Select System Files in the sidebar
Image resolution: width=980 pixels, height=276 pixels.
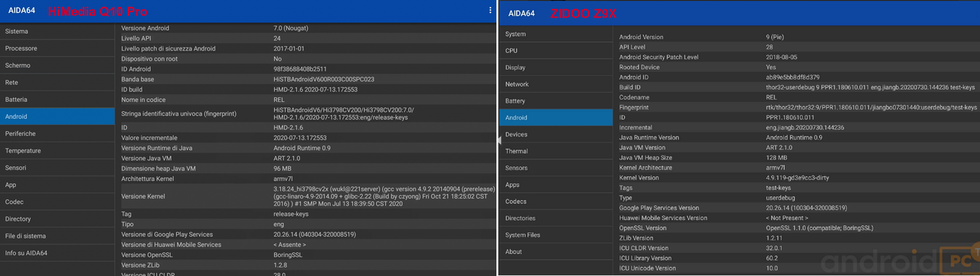[555, 235]
